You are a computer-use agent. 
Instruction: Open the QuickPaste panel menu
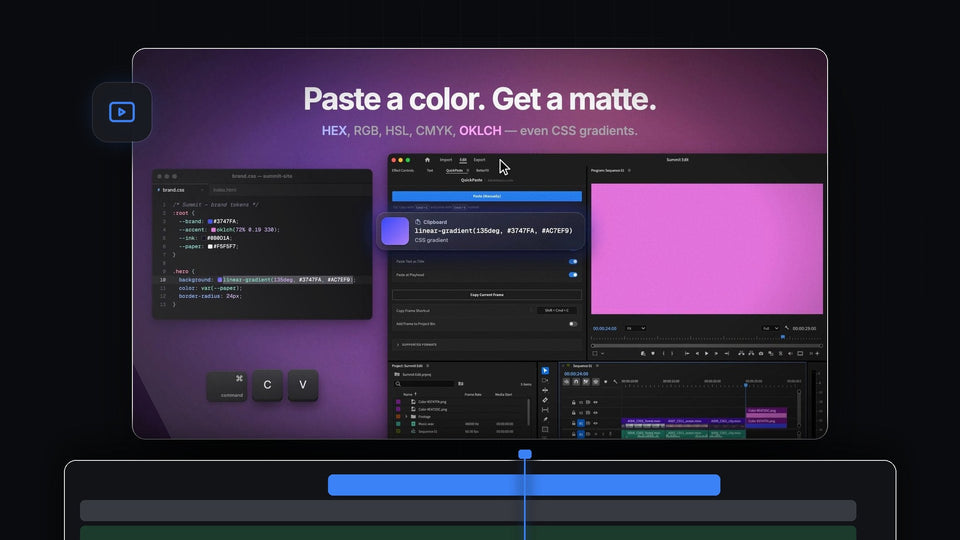[x=468, y=170]
